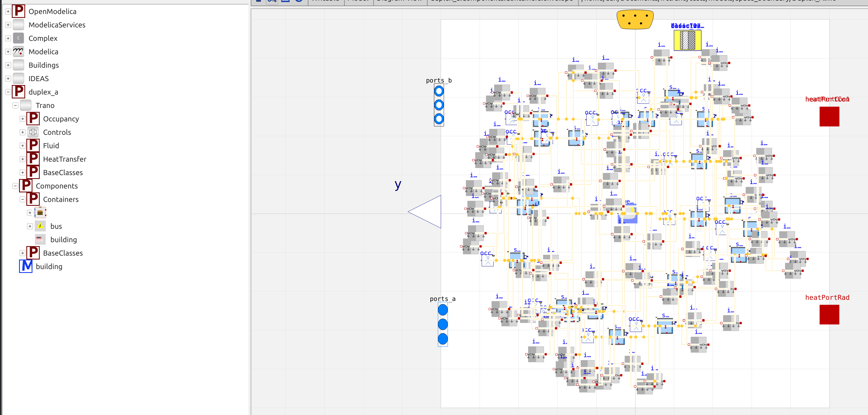The height and width of the screenshot is (415, 868).
Task: Click the 'ports_a' label in diagram
Action: pyautogui.click(x=443, y=299)
